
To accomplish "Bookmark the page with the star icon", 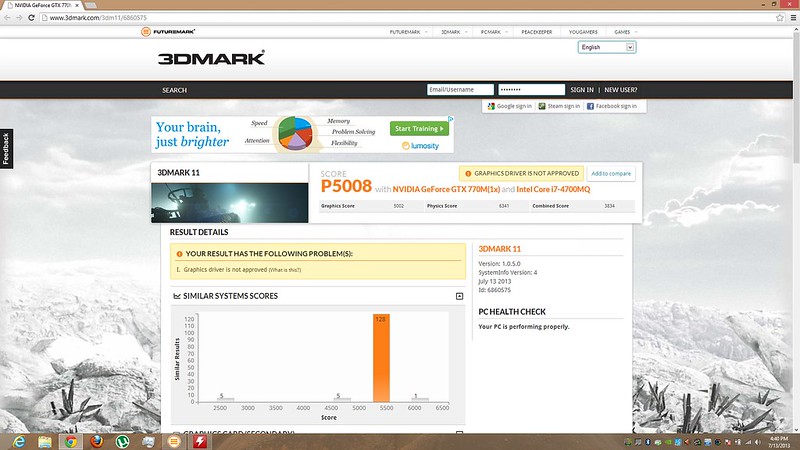I will pyautogui.click(x=780, y=17).
